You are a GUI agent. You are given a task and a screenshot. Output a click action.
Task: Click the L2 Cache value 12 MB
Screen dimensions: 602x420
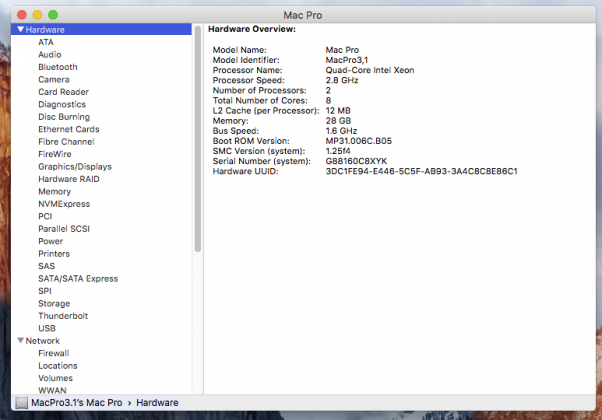(338, 111)
